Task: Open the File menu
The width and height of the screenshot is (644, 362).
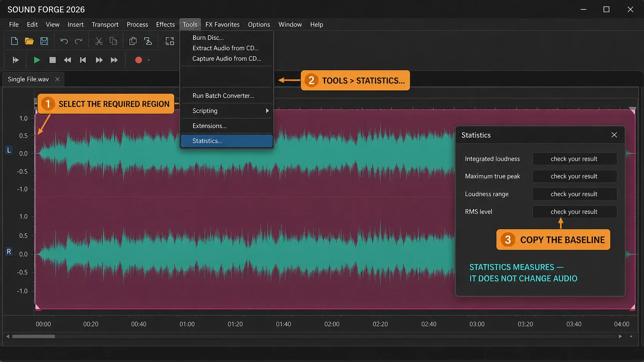Action: 14,24
